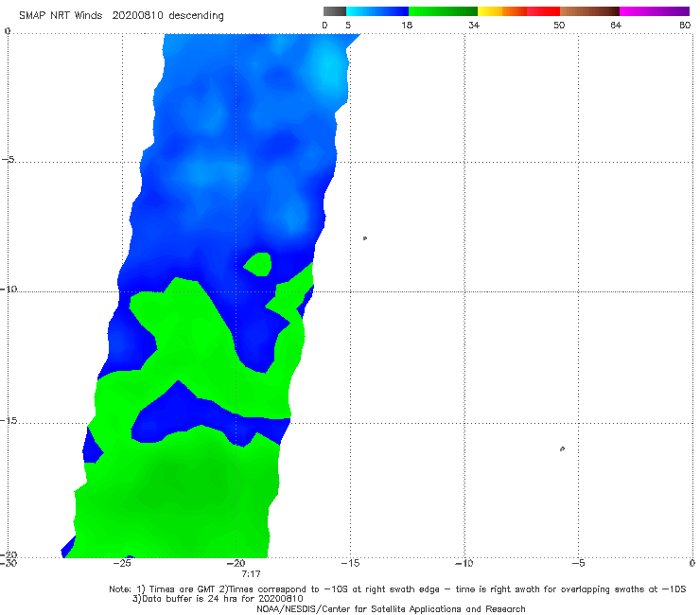Click the colorbar label 50

click(559, 26)
